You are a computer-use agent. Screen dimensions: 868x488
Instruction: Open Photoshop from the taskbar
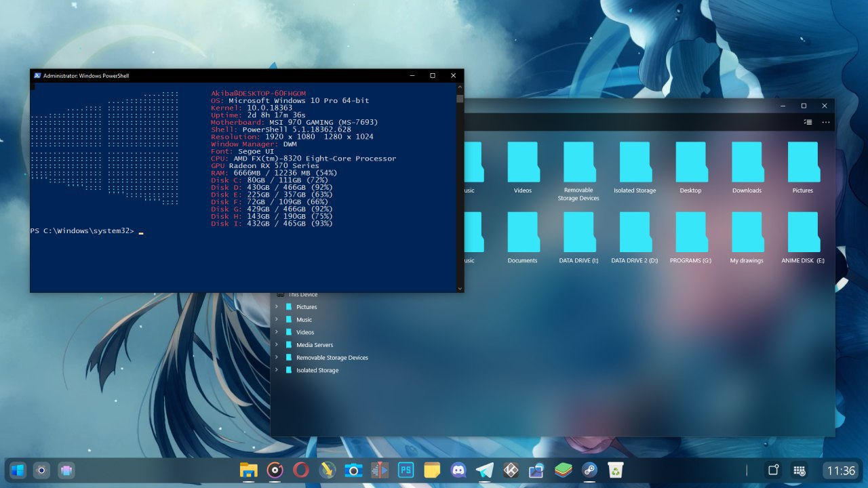coord(406,470)
